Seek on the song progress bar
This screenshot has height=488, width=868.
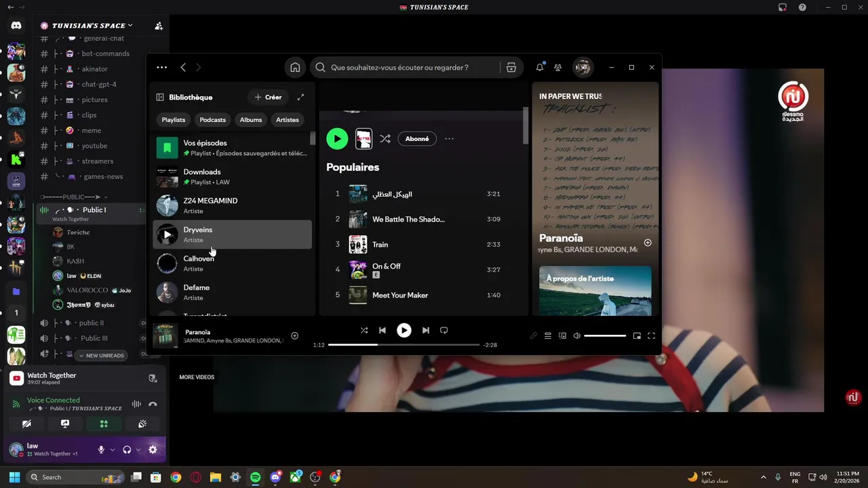tap(403, 345)
